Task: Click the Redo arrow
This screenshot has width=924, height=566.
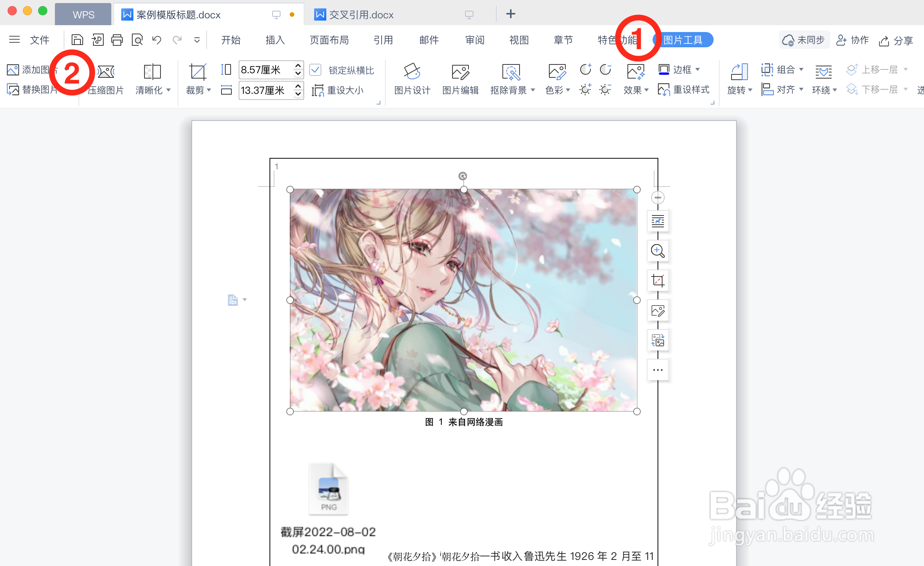Action: pyautogui.click(x=177, y=40)
